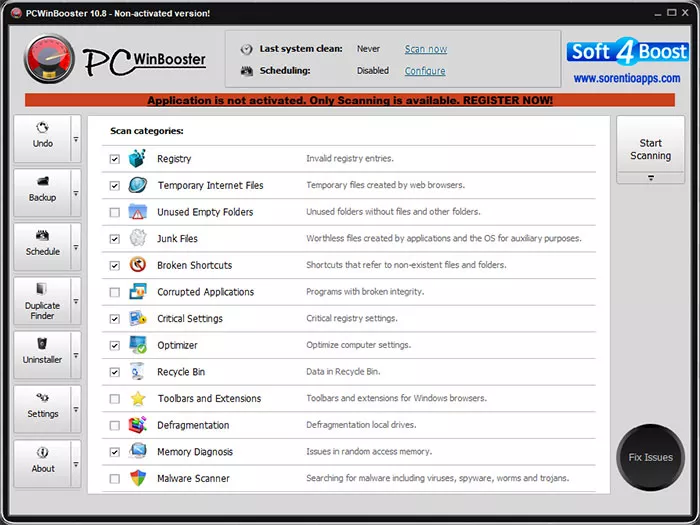Tick the Corrupted Applications checkbox
The width and height of the screenshot is (700, 525).
(115, 292)
